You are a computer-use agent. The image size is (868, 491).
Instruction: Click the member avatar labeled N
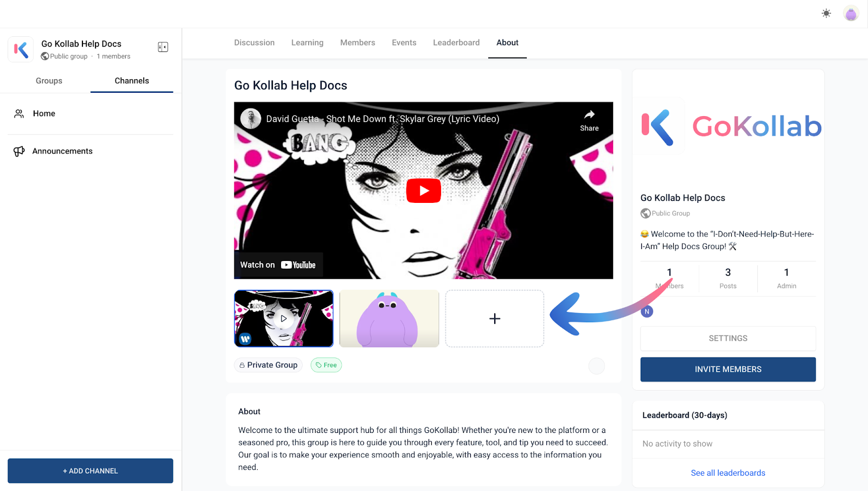647,311
